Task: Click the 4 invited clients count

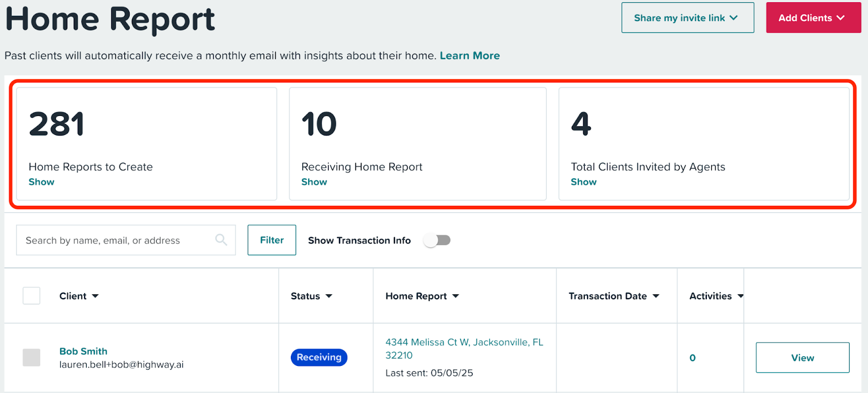Action: (581, 124)
